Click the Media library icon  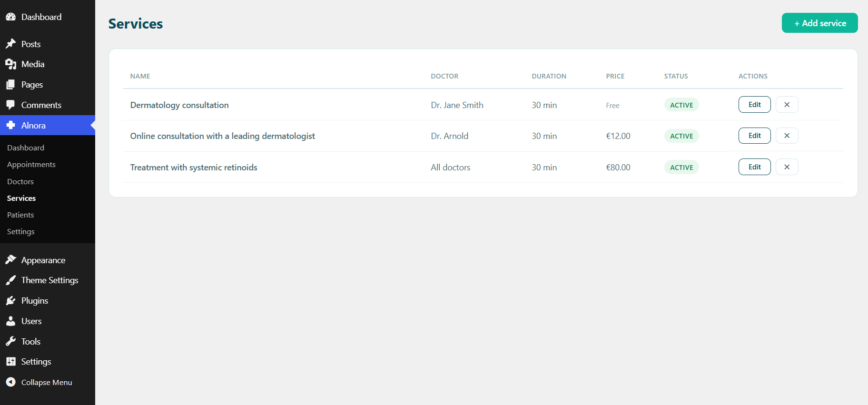tap(10, 64)
